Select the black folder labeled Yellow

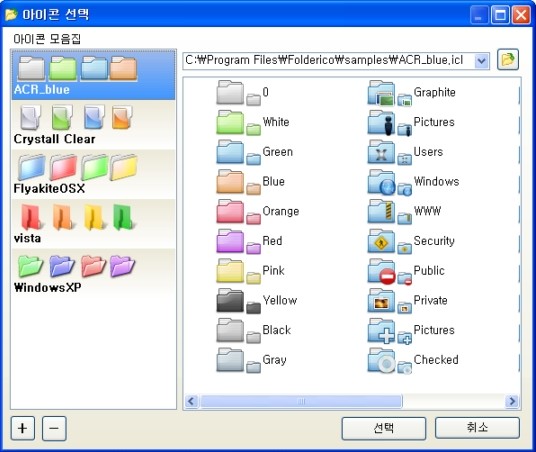point(230,301)
